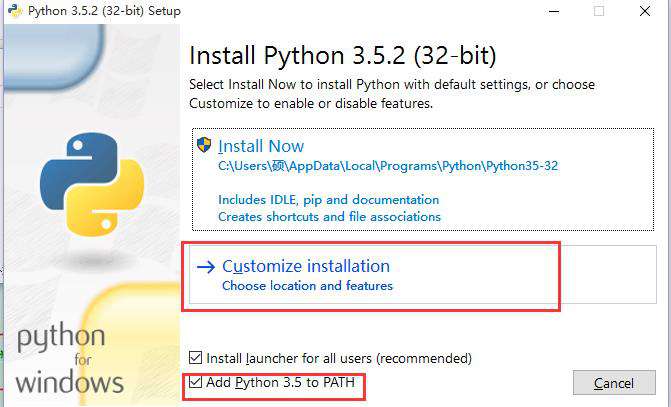Click the Python icon in the title bar
Screen dimensions: 671x407
click(x=15, y=10)
